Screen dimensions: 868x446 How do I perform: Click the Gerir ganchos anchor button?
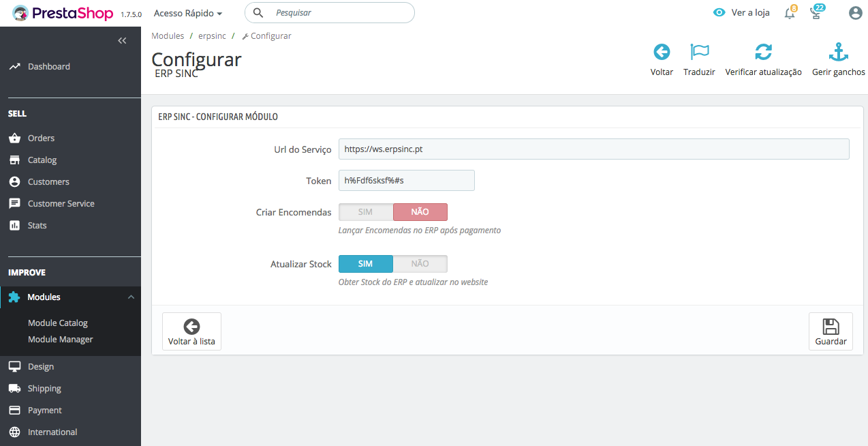[x=839, y=60]
